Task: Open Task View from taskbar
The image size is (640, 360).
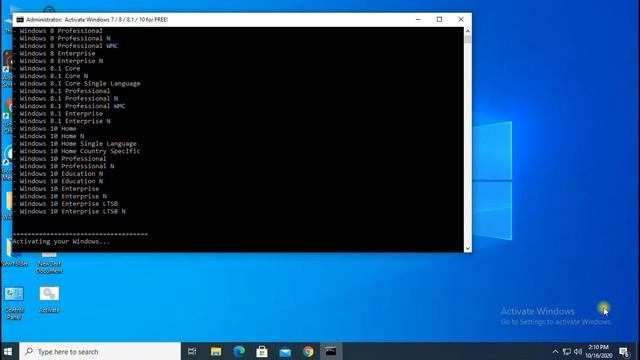Action: pyautogui.click(x=192, y=351)
